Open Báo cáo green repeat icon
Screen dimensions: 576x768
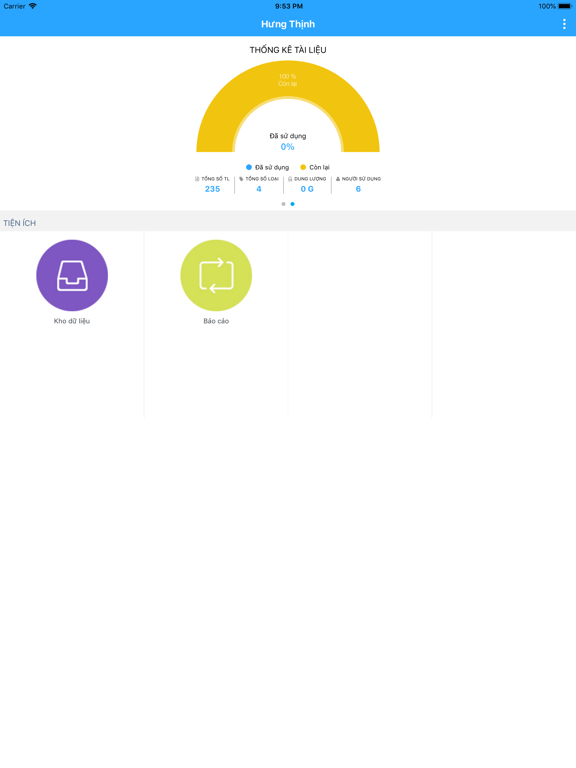tap(216, 275)
